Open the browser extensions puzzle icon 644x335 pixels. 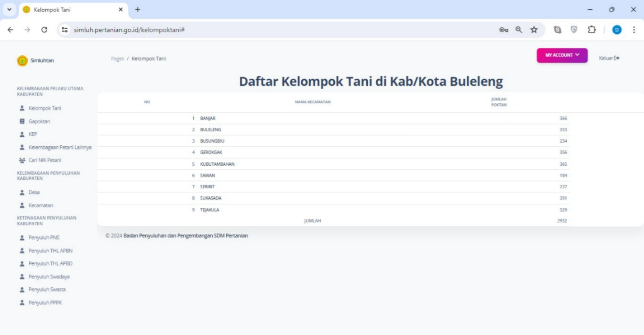coord(592,30)
